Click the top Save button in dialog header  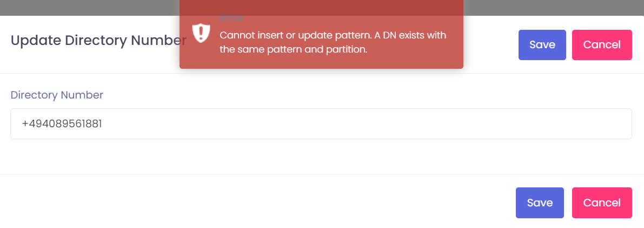click(542, 45)
